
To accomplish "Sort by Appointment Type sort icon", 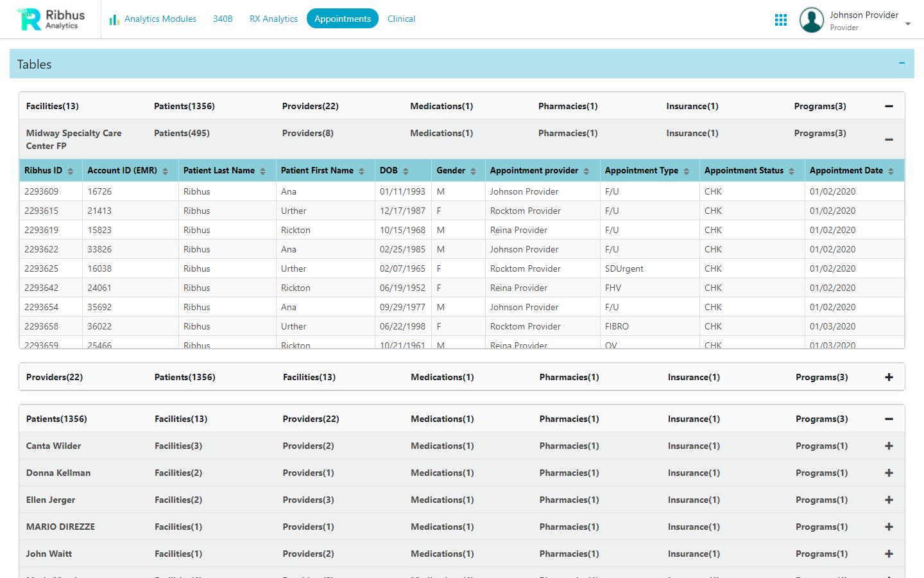I will [x=686, y=171].
